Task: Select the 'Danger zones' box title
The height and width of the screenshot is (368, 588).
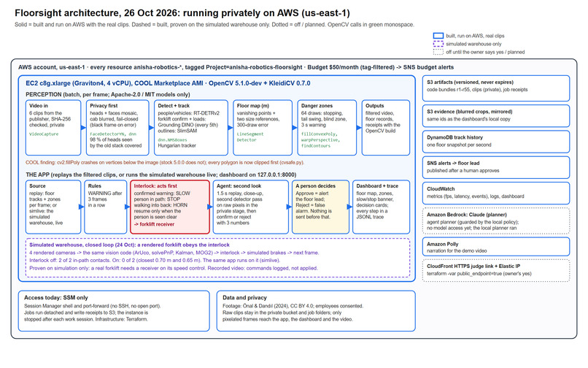Action: [x=317, y=106]
